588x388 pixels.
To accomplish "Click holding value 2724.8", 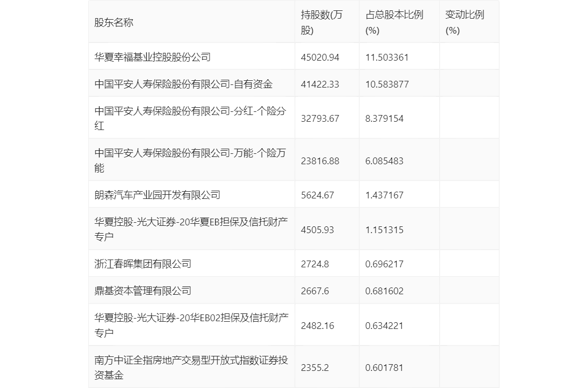I will click(315, 264).
